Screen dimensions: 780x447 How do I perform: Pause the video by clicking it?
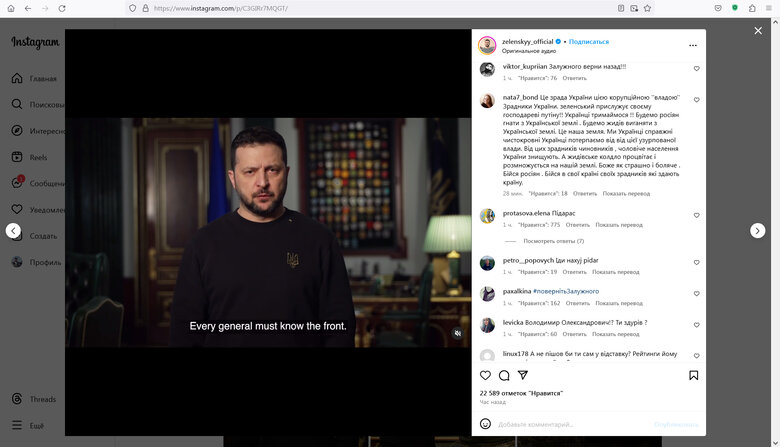tap(268, 232)
